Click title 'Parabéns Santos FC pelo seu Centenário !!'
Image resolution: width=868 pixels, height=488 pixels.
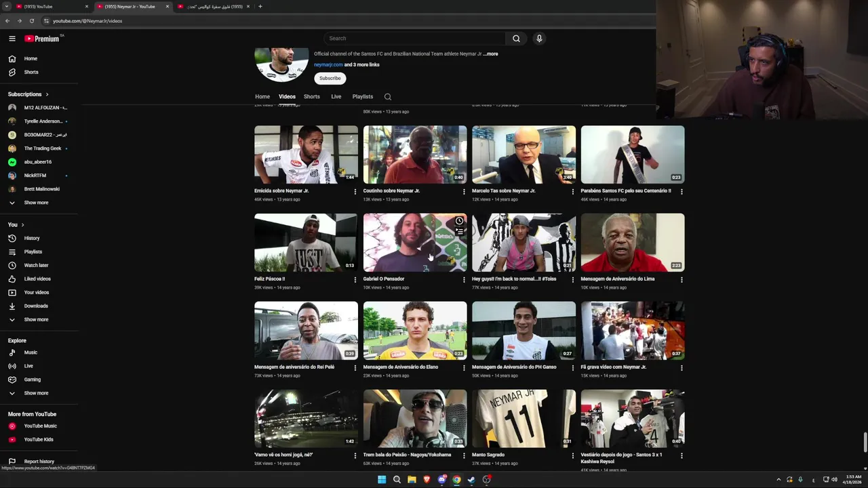[x=626, y=191]
